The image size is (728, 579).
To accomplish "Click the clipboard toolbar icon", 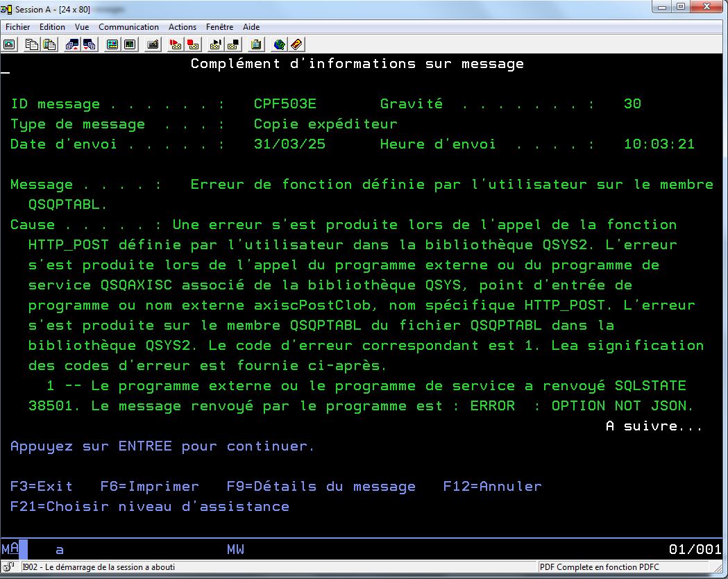I will tap(256, 44).
